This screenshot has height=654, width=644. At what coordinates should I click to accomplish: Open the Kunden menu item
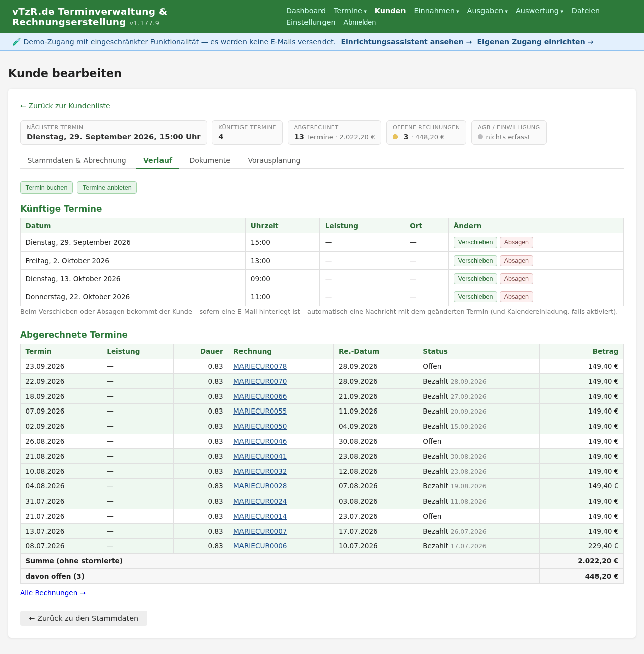tap(390, 11)
